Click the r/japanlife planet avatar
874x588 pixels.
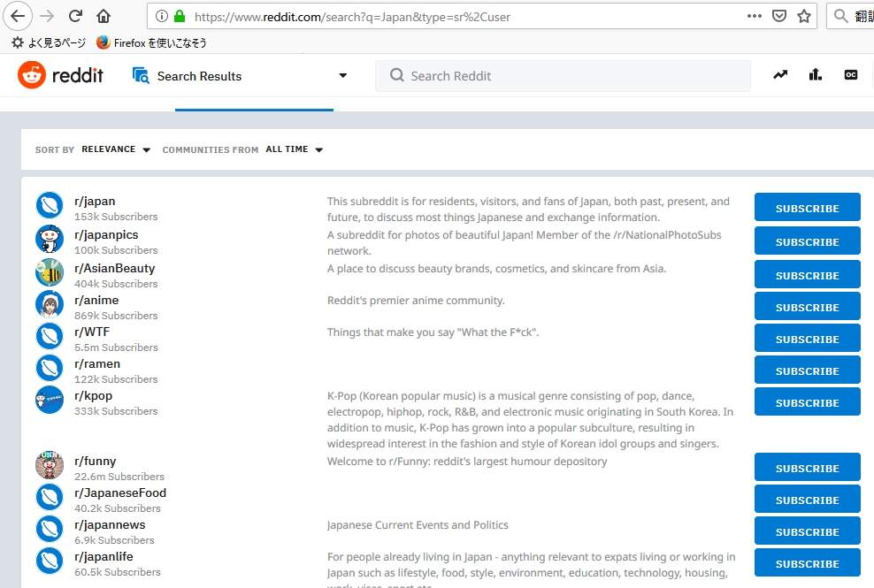tap(50, 560)
